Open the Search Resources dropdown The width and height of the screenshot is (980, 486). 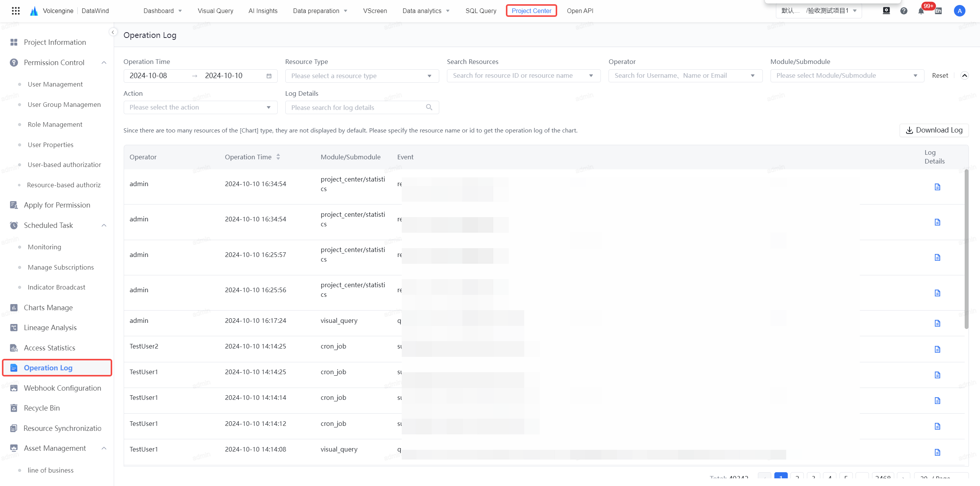tap(524, 76)
